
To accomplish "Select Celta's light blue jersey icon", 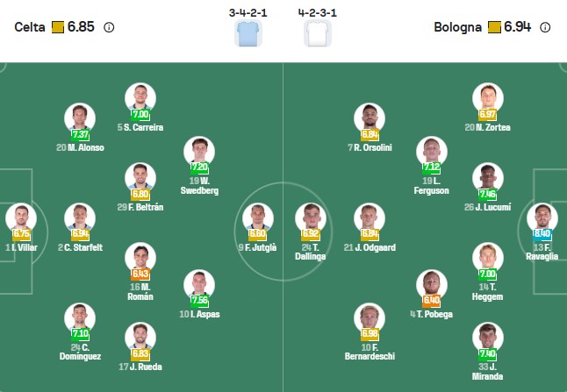I will coord(248,33).
